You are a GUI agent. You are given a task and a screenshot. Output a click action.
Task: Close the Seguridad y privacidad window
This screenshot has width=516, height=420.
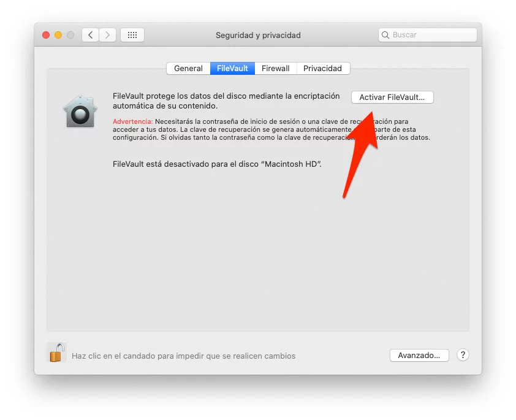(x=46, y=35)
